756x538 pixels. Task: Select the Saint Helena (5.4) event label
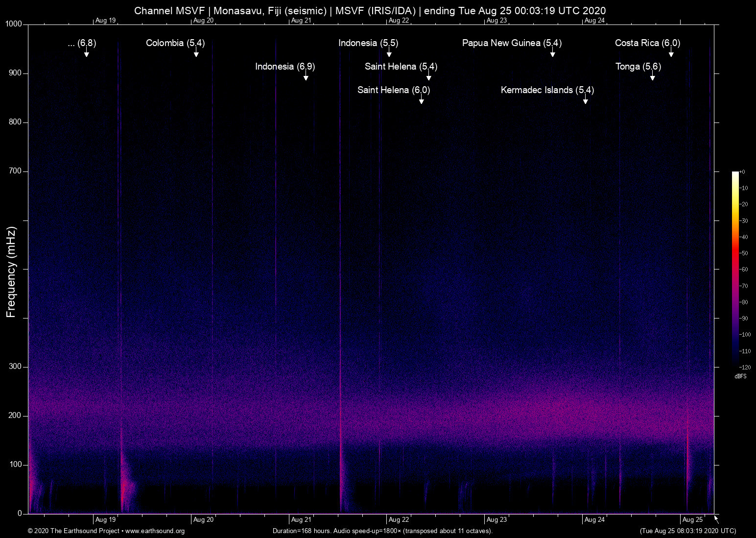click(401, 67)
